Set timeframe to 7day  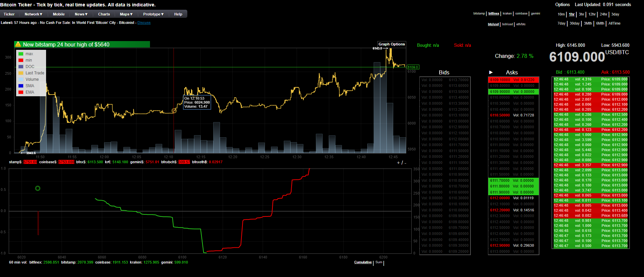pos(561,23)
